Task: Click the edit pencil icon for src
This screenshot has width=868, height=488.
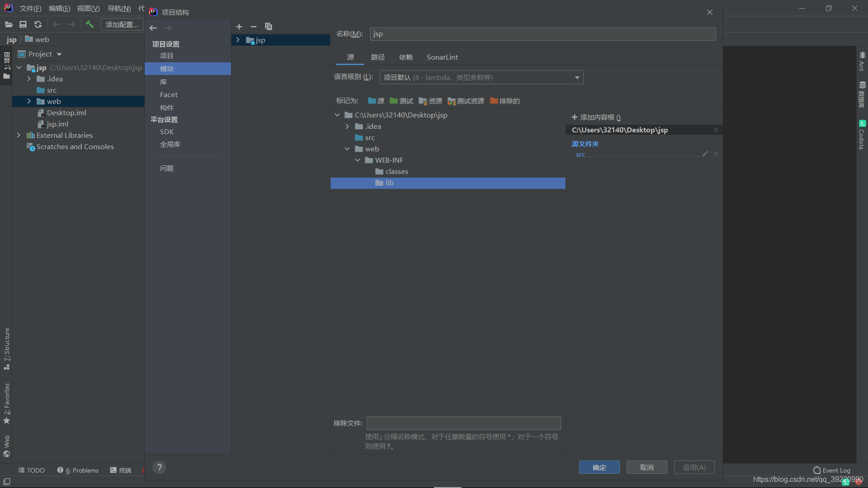Action: (705, 154)
